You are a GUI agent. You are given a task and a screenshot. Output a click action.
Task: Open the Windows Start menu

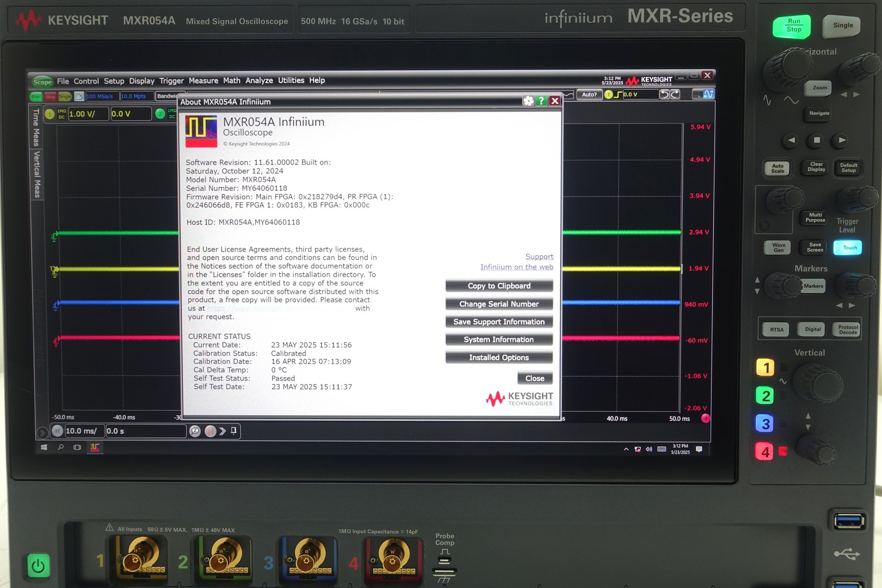coord(44,448)
